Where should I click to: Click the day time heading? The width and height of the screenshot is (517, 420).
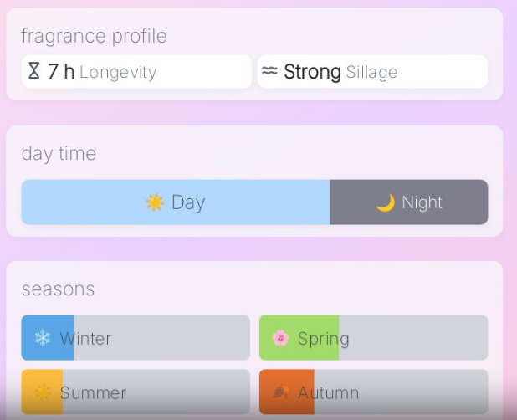(59, 153)
